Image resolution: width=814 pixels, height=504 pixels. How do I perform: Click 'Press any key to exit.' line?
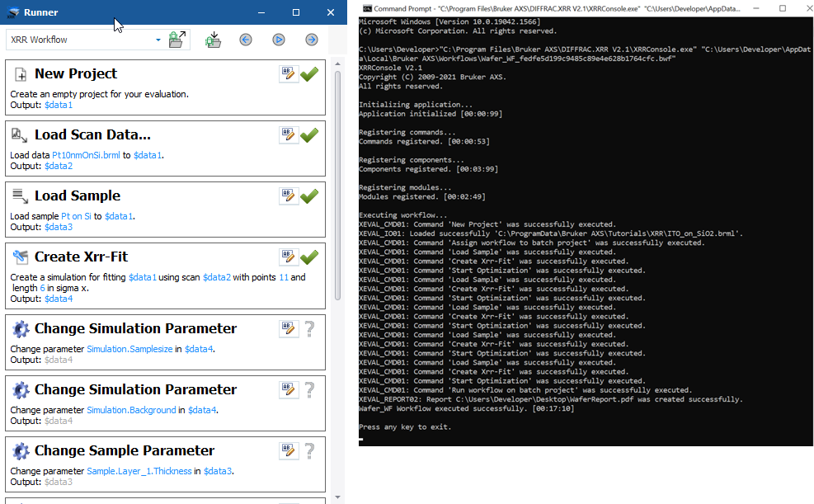coord(405,427)
